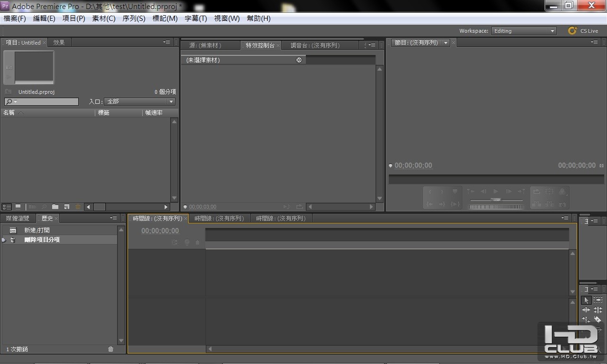This screenshot has height=364, width=607.
Task: Switch to the 源: (無素材) tab
Action: coord(205,45)
